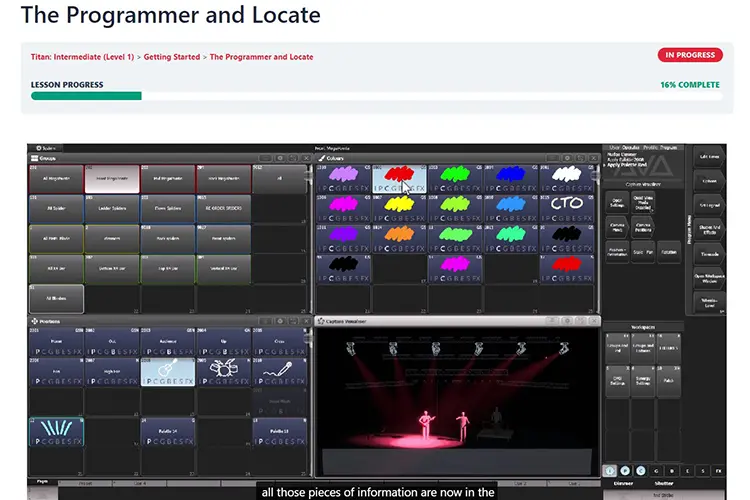Click the Positions window title icon
This screenshot has height=500, width=750.
[34, 321]
